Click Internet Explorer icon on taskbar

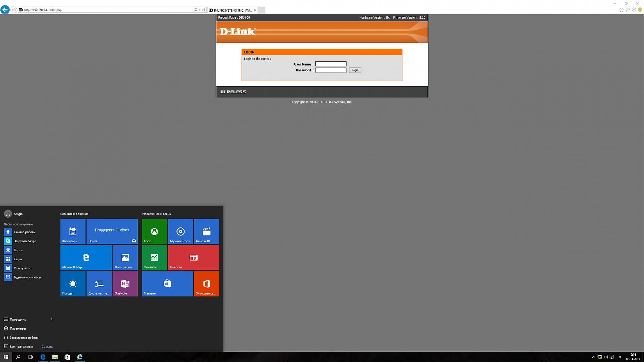pos(80,357)
